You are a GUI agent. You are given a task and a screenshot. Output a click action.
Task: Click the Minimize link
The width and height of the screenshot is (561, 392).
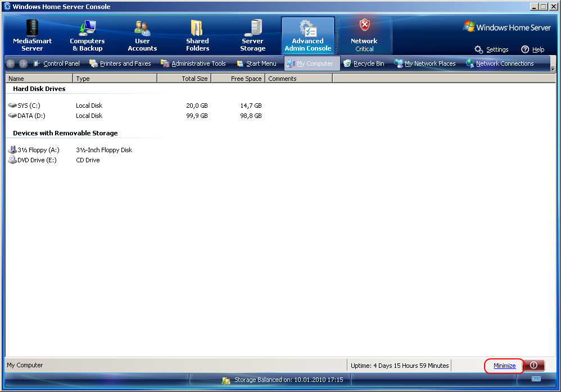[504, 366]
